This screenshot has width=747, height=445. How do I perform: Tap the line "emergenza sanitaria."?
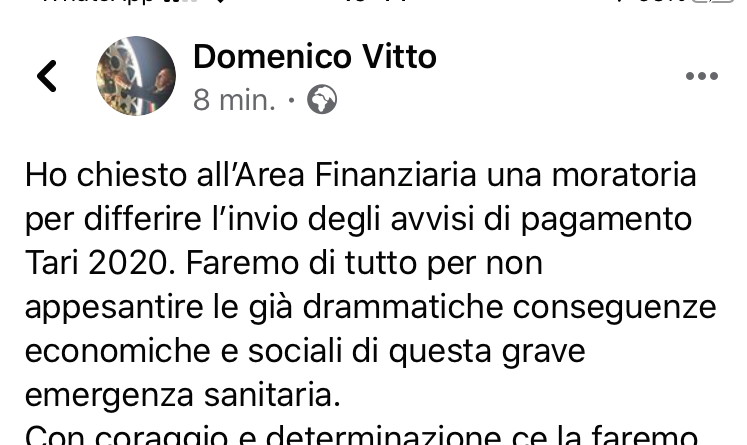pyautogui.click(x=182, y=395)
